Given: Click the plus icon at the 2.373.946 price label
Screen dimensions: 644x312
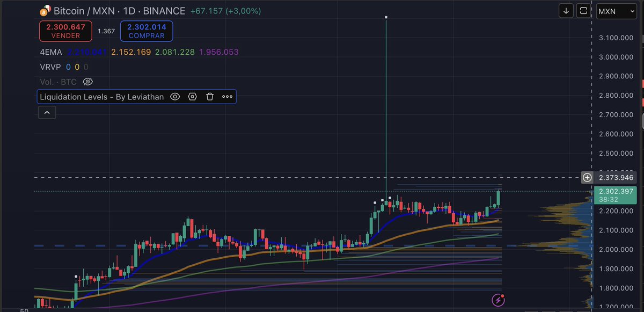Looking at the screenshot, I should 587,177.
